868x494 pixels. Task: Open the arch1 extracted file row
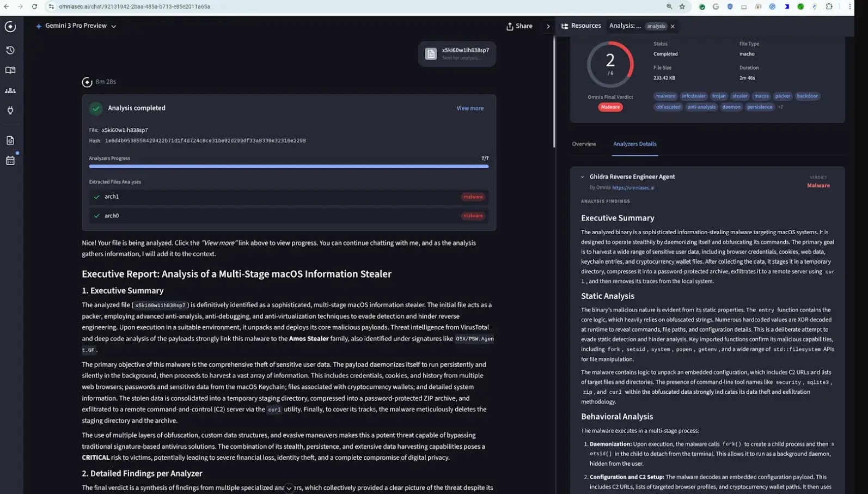click(x=289, y=197)
